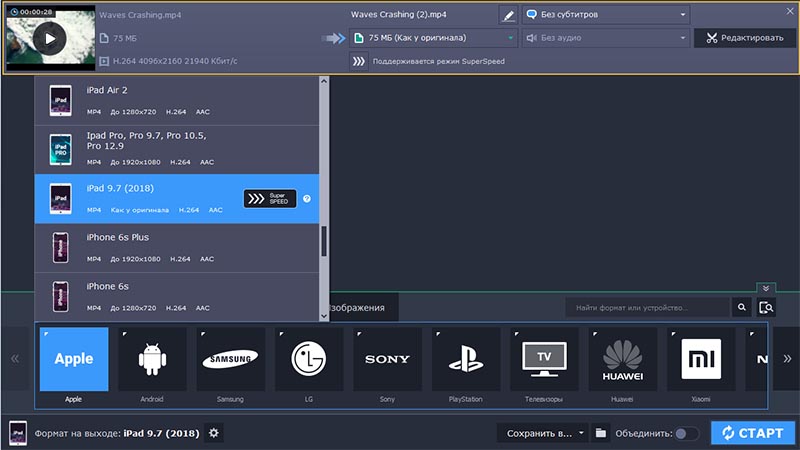Select the Sony device category
The image size is (800, 450).
coord(387,359)
